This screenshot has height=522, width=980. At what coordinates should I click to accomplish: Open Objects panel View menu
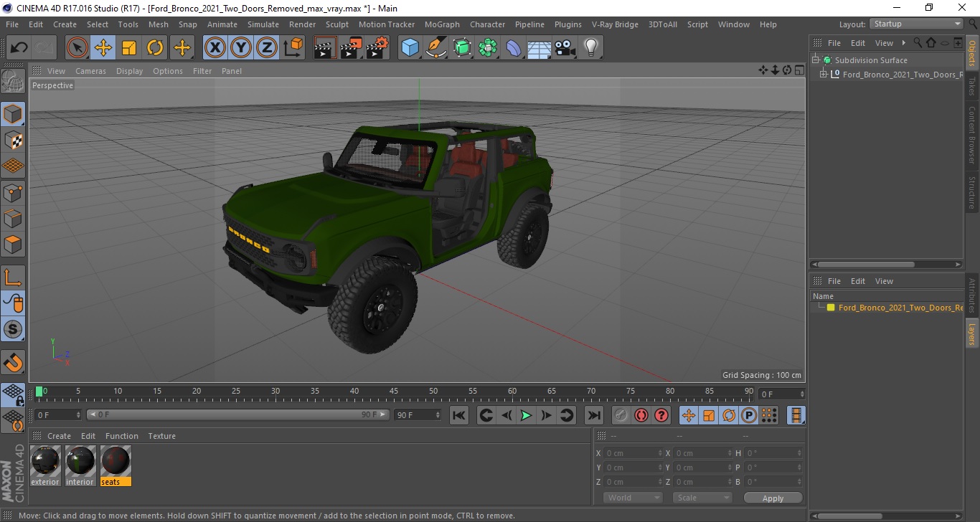884,43
